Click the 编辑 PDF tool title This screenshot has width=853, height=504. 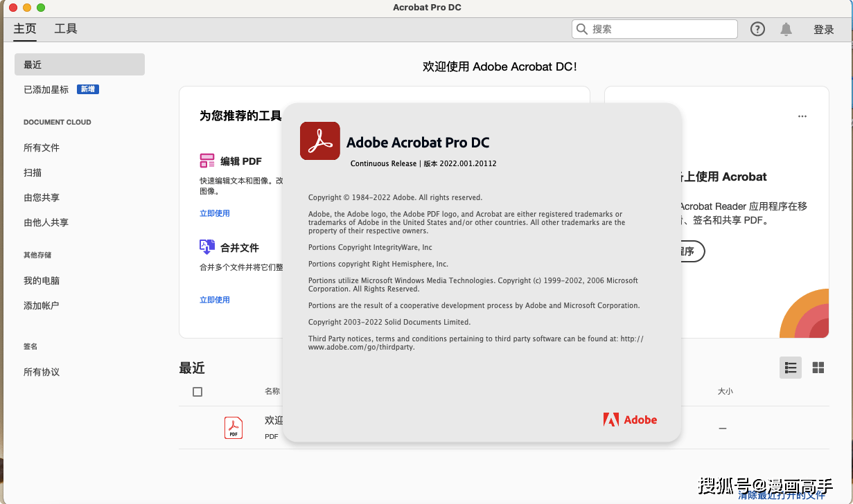(x=241, y=161)
